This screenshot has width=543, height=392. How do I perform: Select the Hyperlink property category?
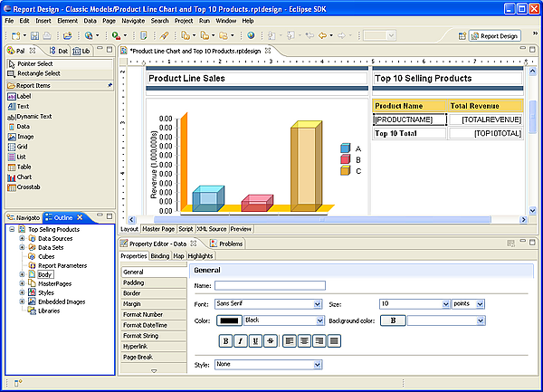click(x=154, y=347)
